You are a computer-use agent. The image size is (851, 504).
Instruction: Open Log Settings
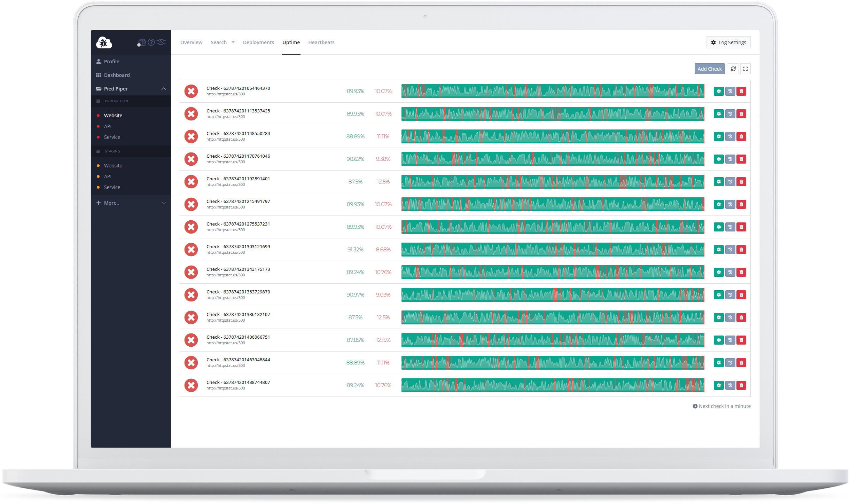tap(728, 42)
